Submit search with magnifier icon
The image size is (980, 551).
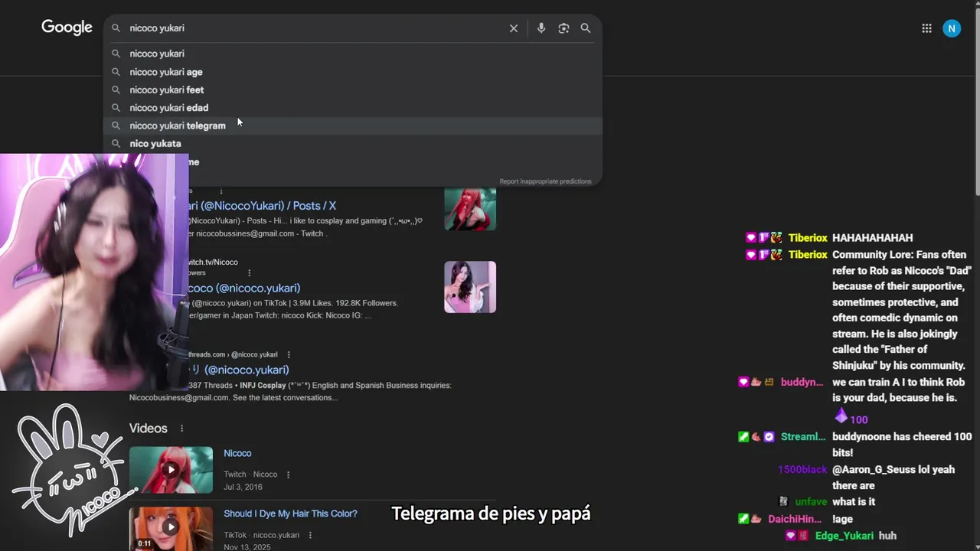pos(586,28)
